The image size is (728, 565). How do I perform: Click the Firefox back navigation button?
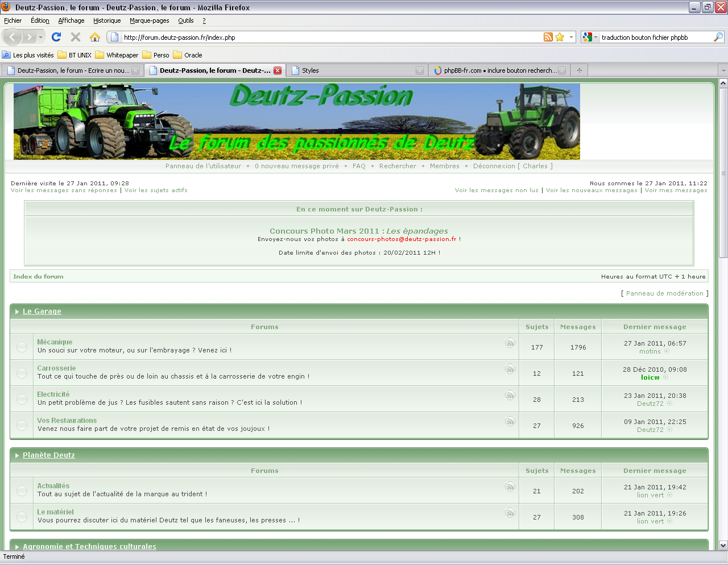point(13,37)
